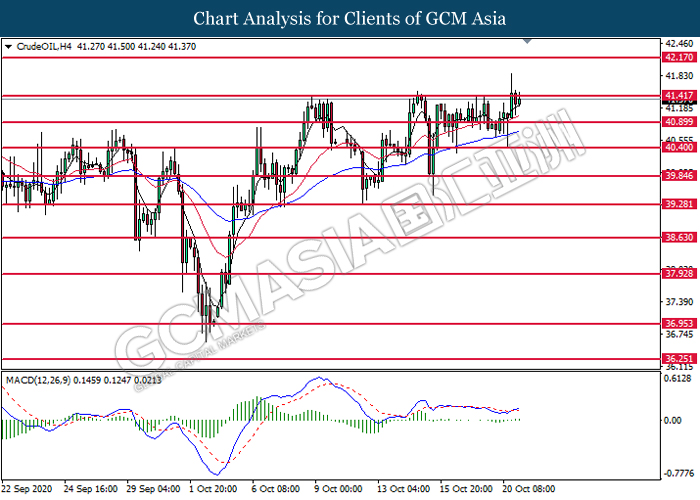Click the 36.745 price axis value

(x=679, y=334)
